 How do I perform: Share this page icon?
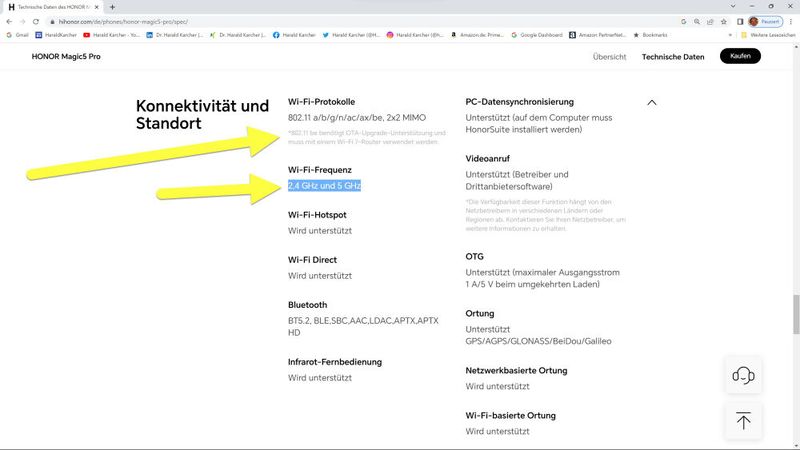(x=710, y=22)
